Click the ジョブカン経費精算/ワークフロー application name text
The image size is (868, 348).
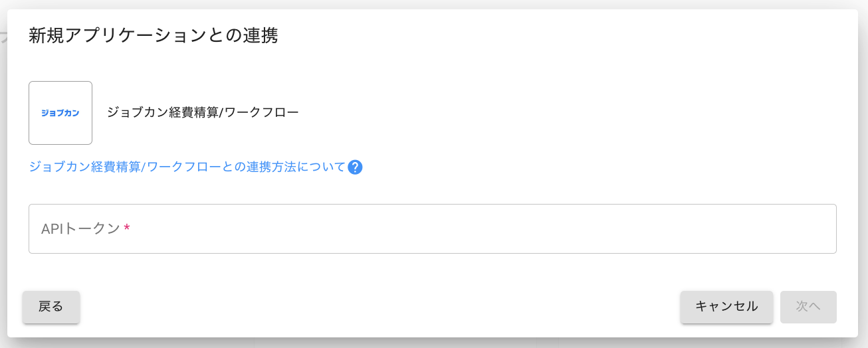click(203, 112)
